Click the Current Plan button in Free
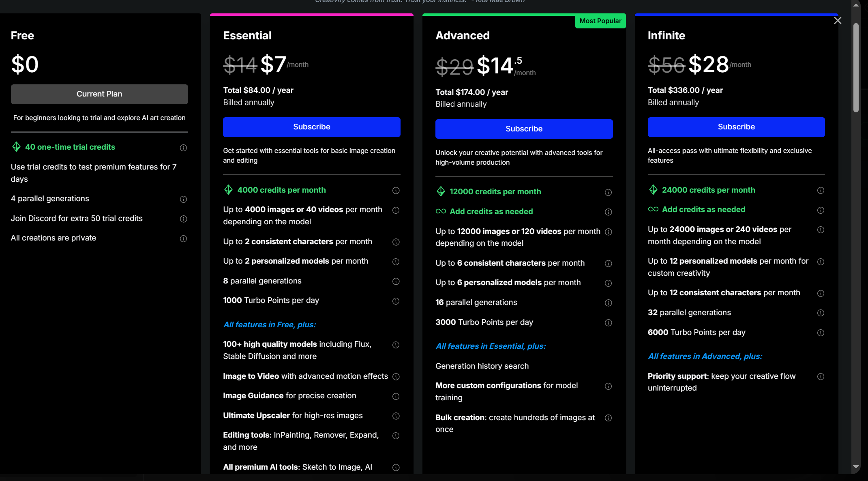This screenshot has width=868, height=481. coord(99,94)
